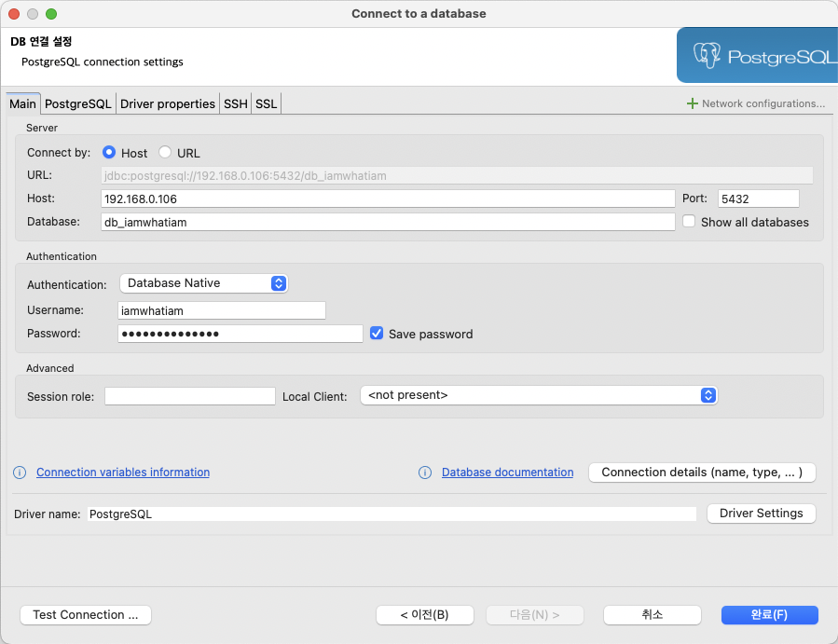Click the green plus Network configurations icon
Viewport: 838px width, 644px height.
pos(692,103)
